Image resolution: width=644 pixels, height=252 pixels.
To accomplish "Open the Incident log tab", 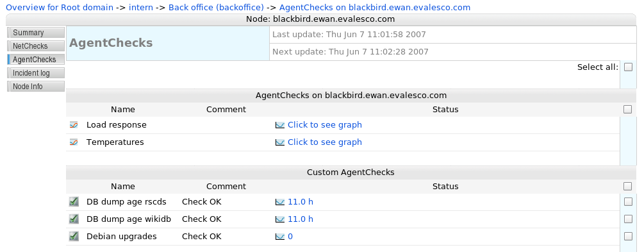I will click(x=36, y=73).
